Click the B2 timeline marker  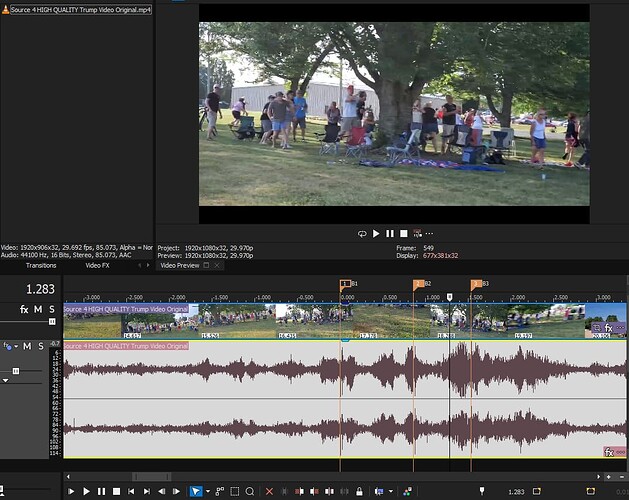(x=418, y=285)
